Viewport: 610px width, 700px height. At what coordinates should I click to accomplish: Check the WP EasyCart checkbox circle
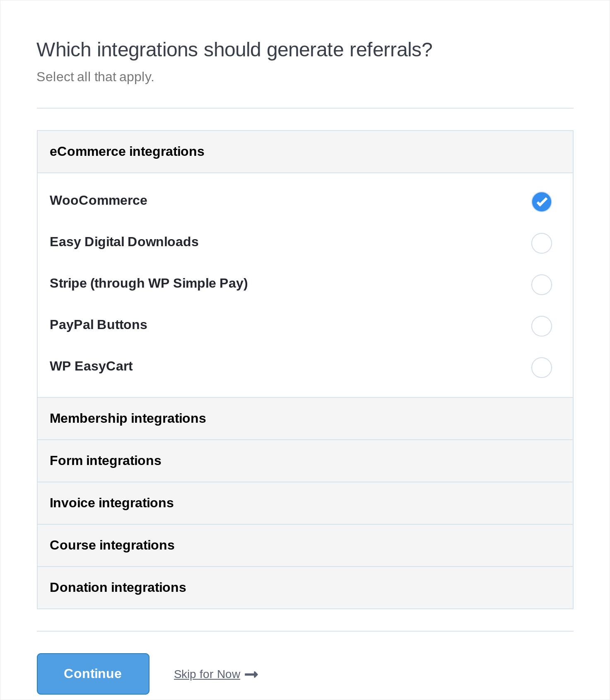coord(541,368)
